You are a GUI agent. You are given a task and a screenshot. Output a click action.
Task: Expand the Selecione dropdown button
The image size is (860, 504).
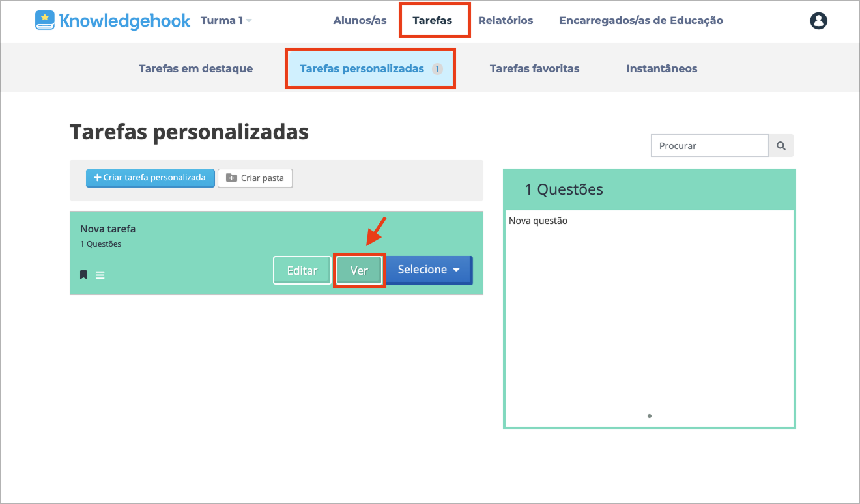(429, 270)
